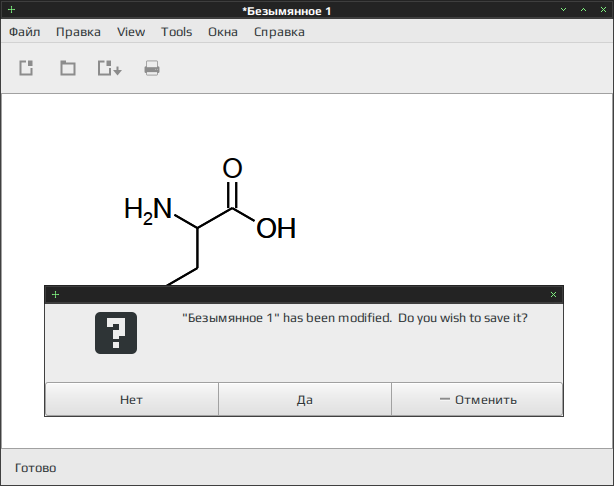Image resolution: width=614 pixels, height=486 pixels.
Task: Close the Безымянное 1 main window
Action: (603, 10)
